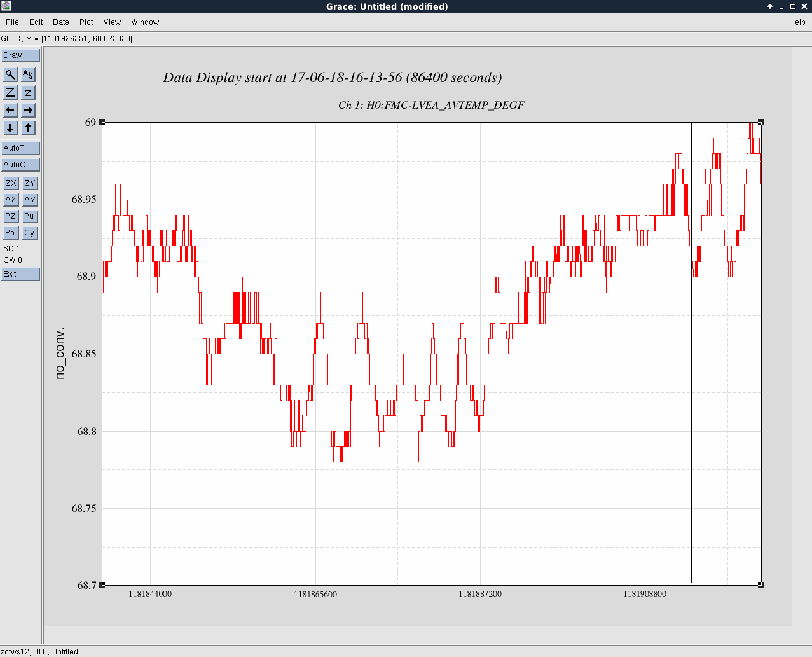Click the CW:0 status text
The width and height of the screenshot is (812, 657).
[13, 260]
